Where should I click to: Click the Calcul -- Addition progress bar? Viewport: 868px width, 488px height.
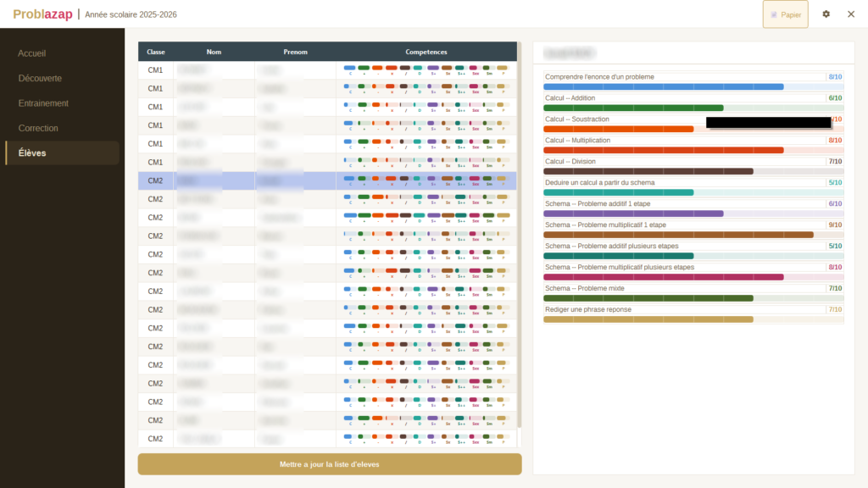coord(693,108)
